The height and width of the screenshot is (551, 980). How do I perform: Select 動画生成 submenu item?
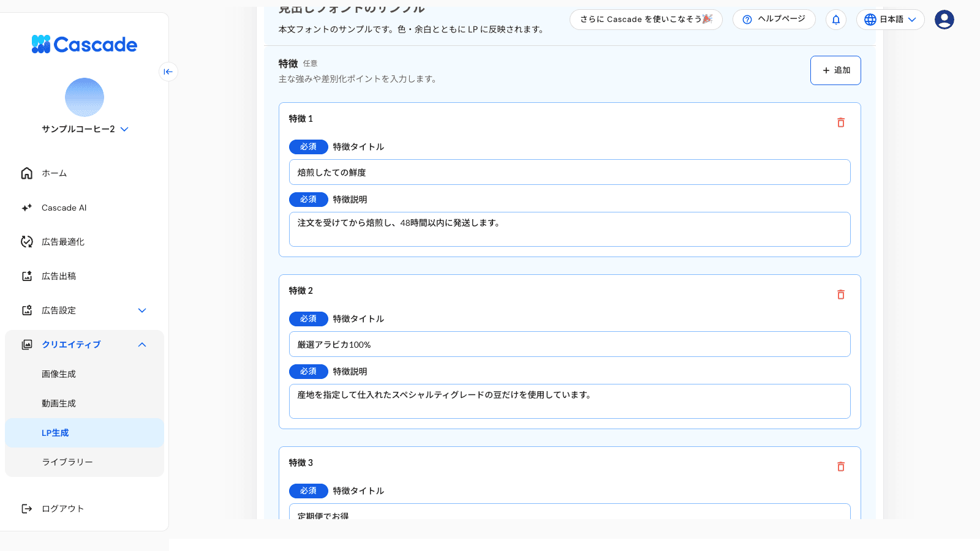pos(85,403)
